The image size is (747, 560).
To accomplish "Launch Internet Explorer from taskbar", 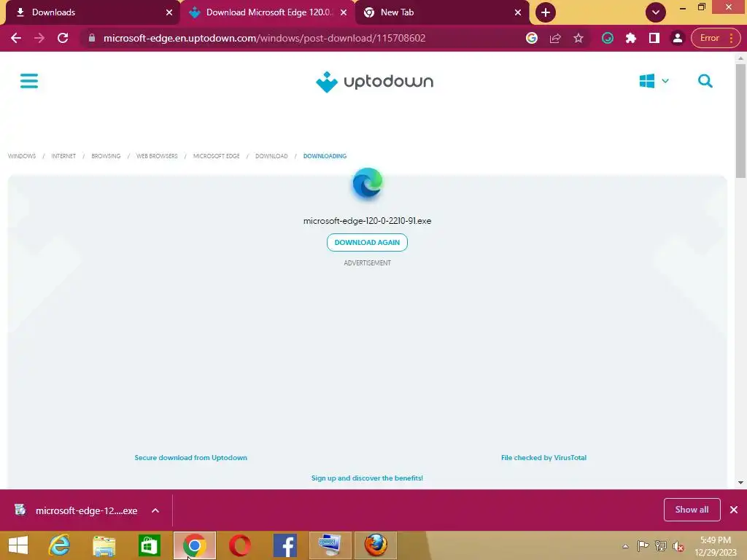I will click(x=59, y=545).
